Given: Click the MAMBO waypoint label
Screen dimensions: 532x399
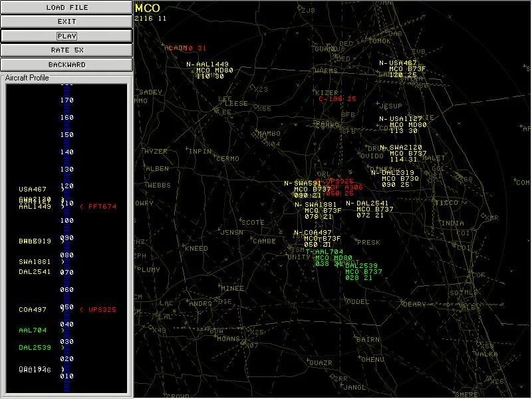Looking at the screenshot, I should click(x=269, y=134).
